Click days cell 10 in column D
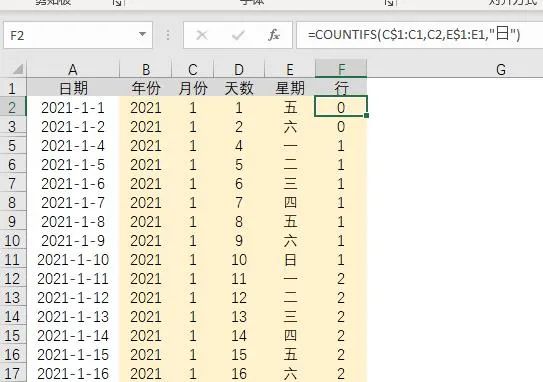Screen dimensions: 543x382 tap(239, 260)
